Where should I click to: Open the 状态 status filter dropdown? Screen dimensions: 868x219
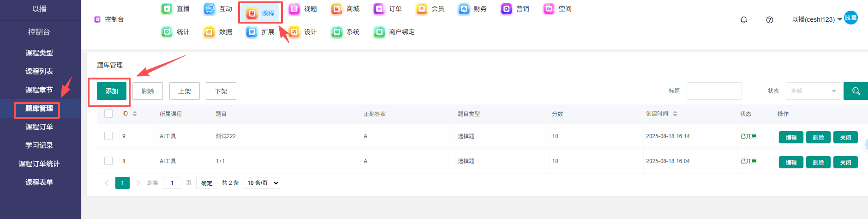pos(813,91)
